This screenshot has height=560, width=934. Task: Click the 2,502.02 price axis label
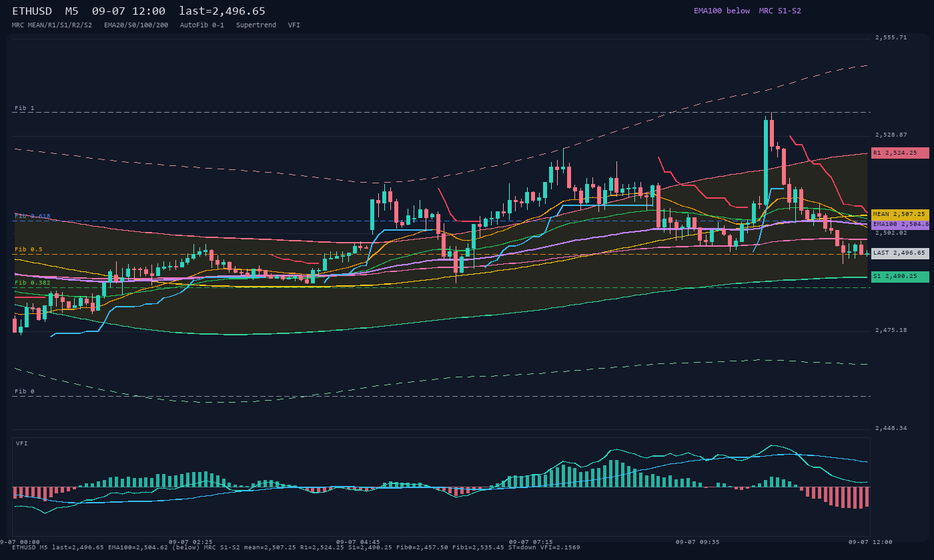pyautogui.click(x=891, y=233)
